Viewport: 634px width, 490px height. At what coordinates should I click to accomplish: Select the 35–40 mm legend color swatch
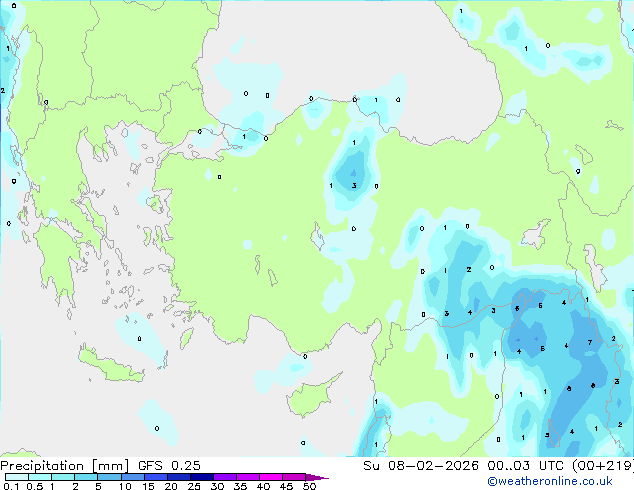tap(248, 477)
